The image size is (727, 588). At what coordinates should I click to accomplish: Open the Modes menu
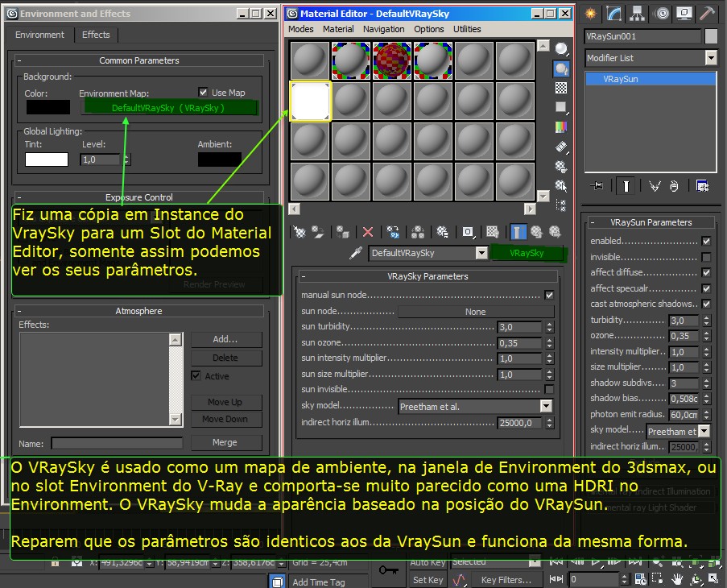point(301,29)
